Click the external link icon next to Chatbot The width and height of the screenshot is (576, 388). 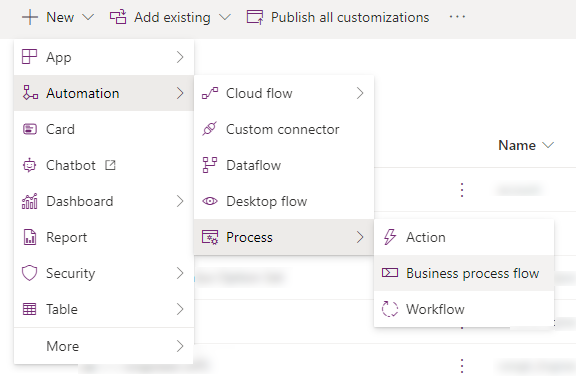(x=110, y=165)
